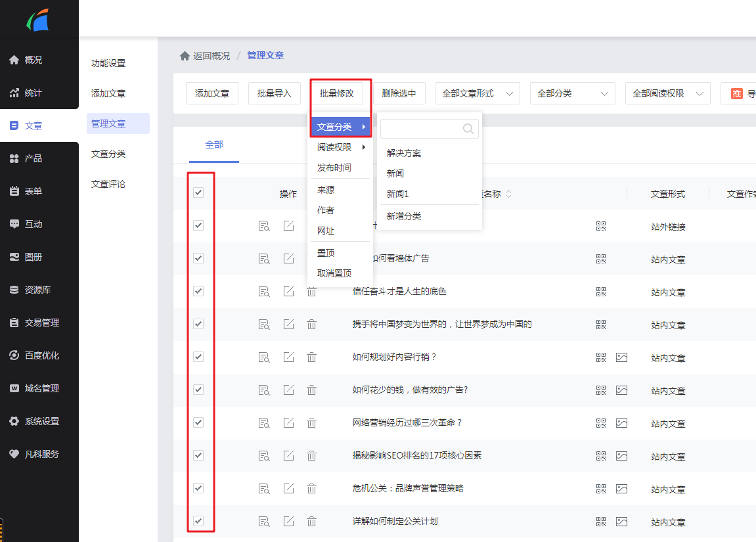Open 交易管理 in the sidebar
This screenshot has height=542, width=756.
tap(33, 322)
